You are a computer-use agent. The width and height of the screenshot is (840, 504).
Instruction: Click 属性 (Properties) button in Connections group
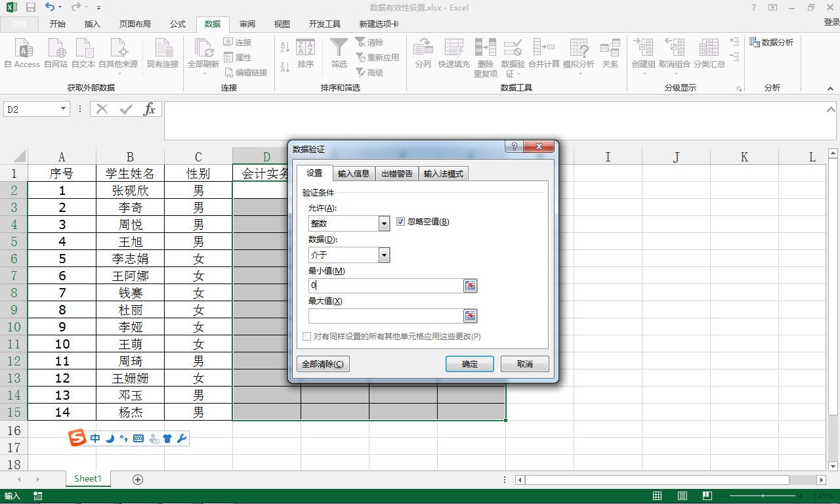238,57
